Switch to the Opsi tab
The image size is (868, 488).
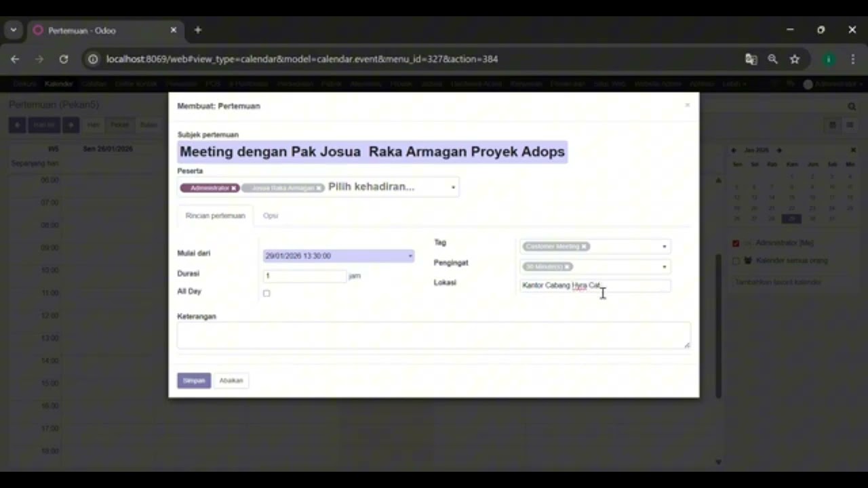(x=271, y=216)
